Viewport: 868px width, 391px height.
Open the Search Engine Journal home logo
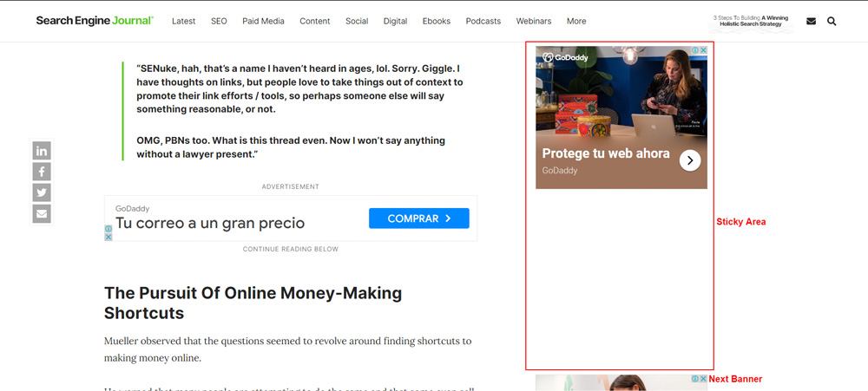[x=95, y=21]
